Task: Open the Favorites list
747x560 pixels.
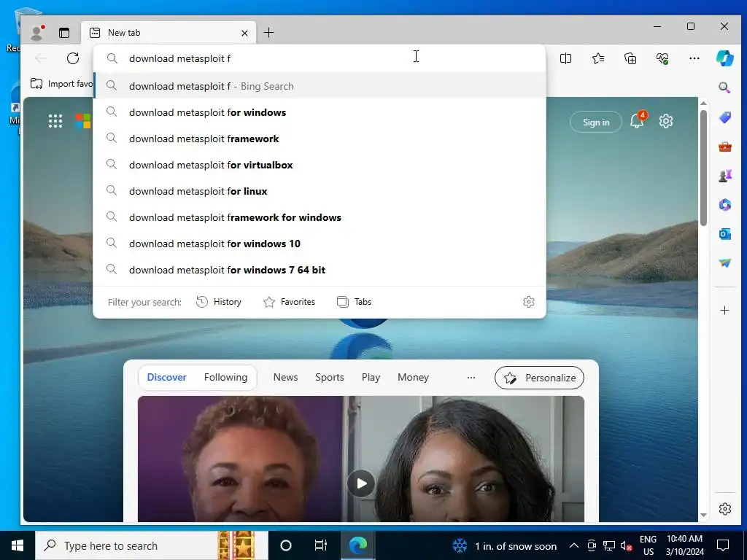Action: coord(598,58)
